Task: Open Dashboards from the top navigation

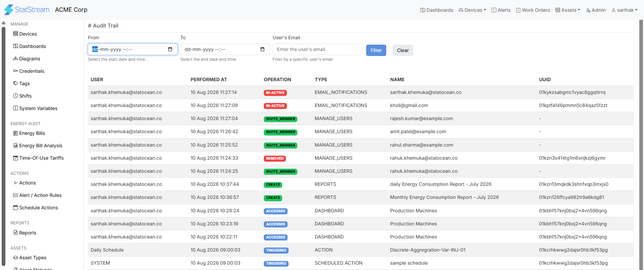Action: click(437, 10)
